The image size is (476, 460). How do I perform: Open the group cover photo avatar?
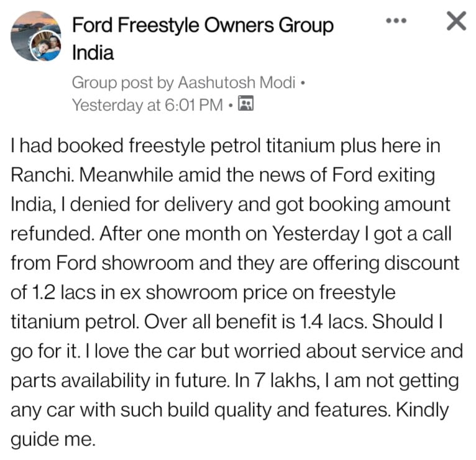coord(35,36)
